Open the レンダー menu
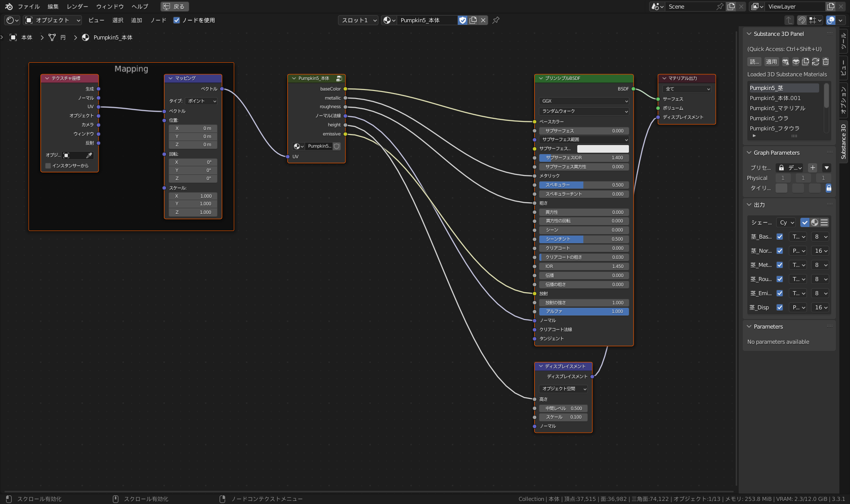 point(77,7)
